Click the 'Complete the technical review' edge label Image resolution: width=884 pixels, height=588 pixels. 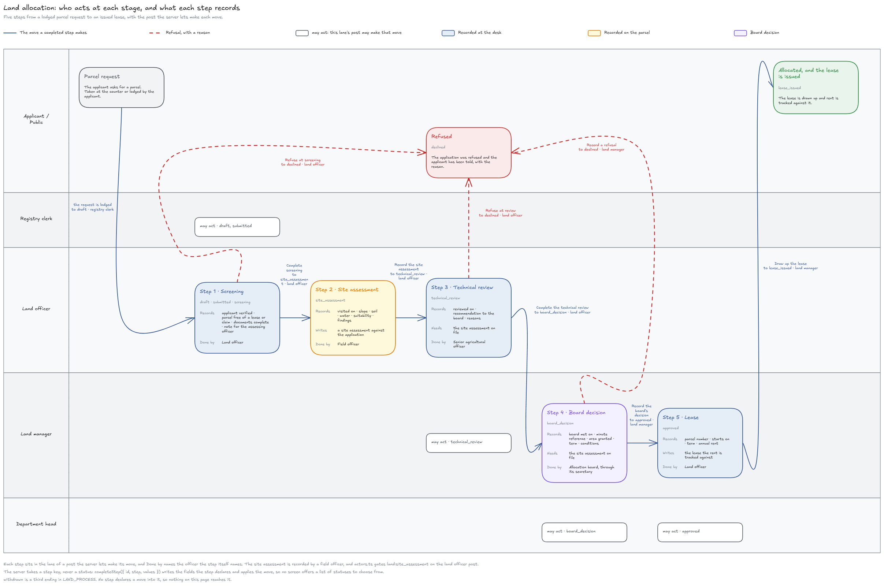point(562,310)
